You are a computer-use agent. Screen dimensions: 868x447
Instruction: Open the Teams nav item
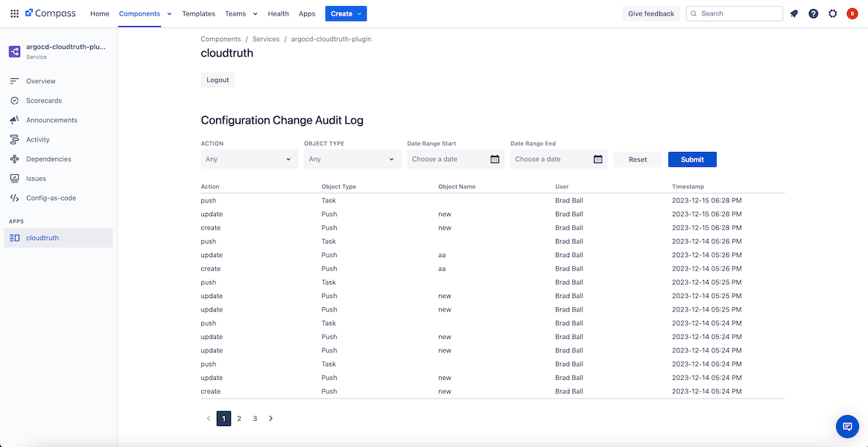click(236, 14)
